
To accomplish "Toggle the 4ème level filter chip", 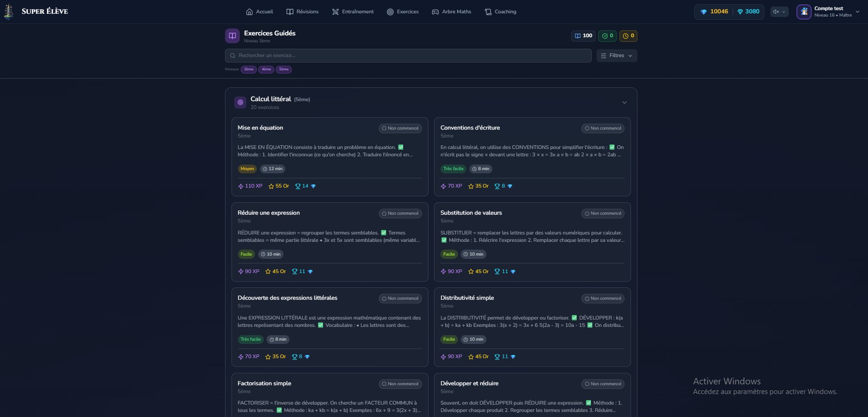I will pyautogui.click(x=266, y=69).
